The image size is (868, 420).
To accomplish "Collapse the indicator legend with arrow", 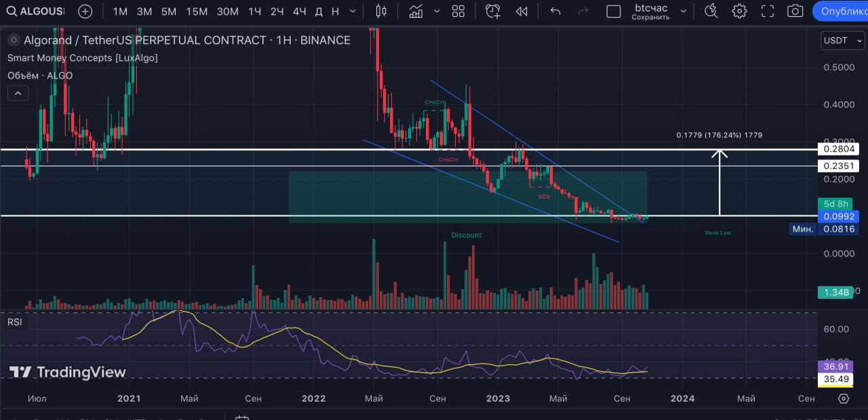I will point(18,93).
